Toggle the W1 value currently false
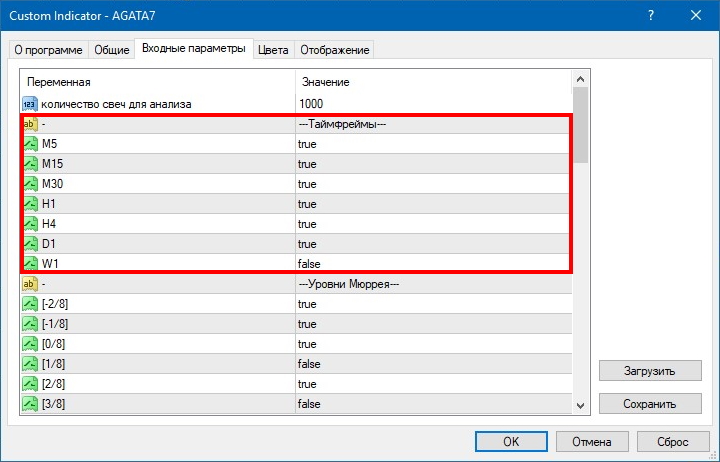The image size is (720, 462). (308, 264)
